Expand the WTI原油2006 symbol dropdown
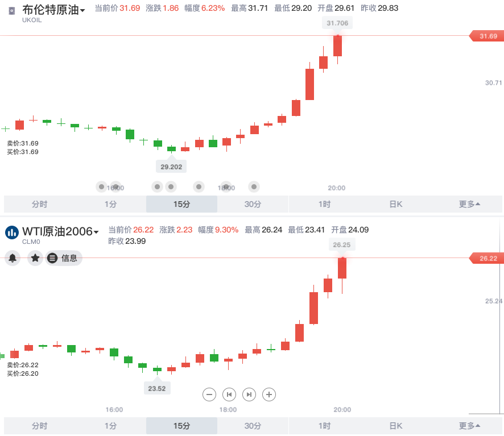 coord(96,232)
